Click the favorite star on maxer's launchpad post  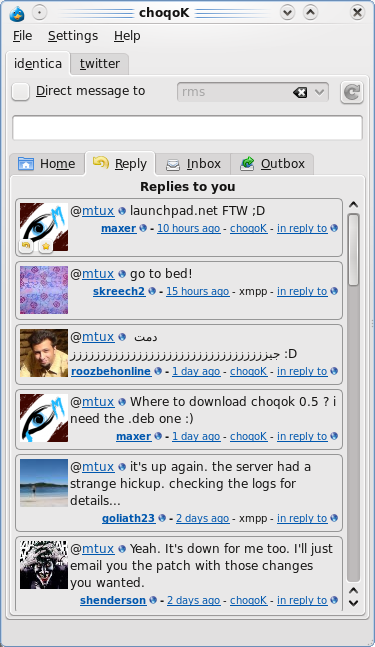(x=46, y=246)
